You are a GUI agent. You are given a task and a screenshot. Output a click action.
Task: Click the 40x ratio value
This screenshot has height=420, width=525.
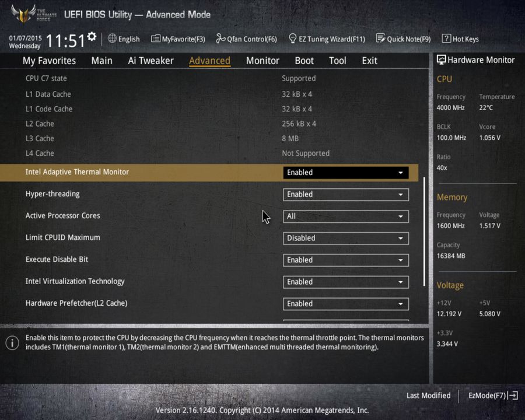coord(442,168)
